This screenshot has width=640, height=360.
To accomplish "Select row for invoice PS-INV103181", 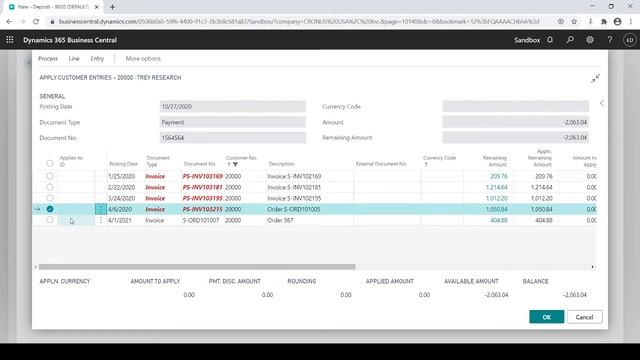I will tap(50, 187).
